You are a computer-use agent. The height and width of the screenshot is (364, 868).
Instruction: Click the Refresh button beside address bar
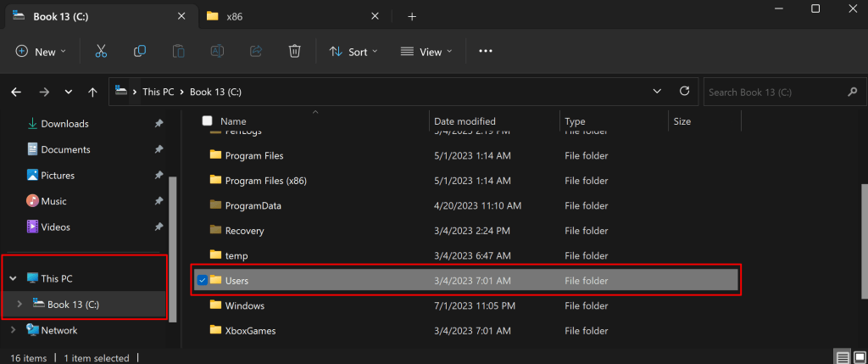point(684,92)
